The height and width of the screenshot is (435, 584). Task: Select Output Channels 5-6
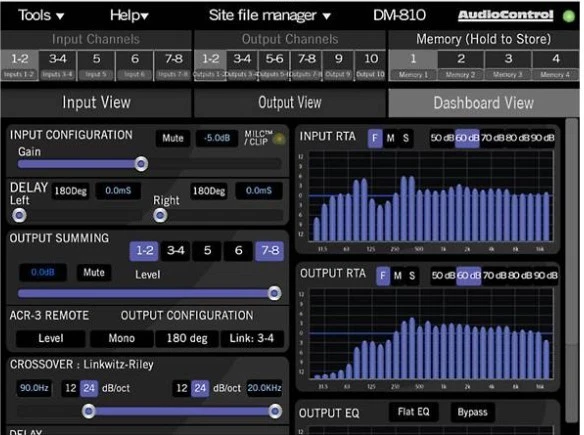(x=274, y=65)
